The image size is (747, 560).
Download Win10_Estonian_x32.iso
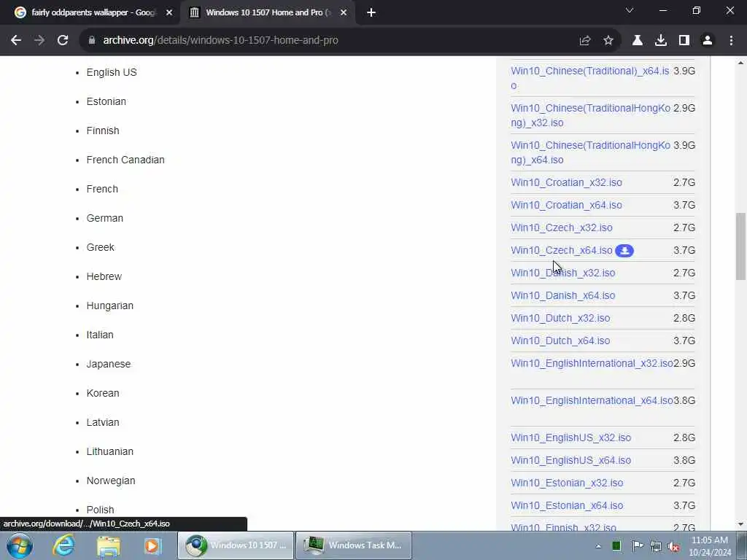tap(567, 483)
